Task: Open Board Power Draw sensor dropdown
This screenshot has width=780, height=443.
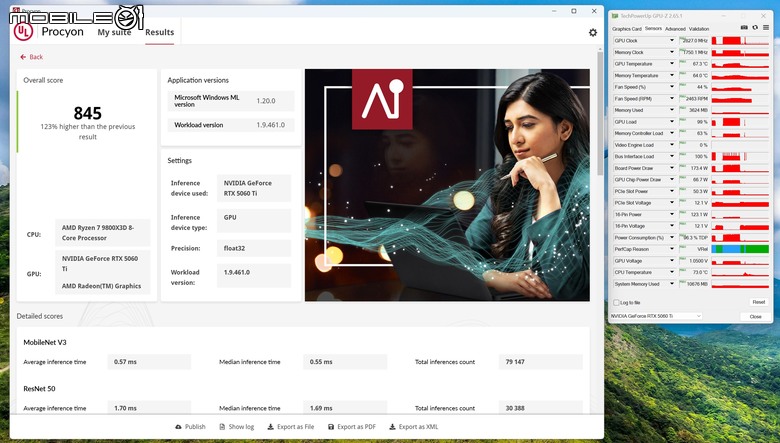Action: pos(672,168)
